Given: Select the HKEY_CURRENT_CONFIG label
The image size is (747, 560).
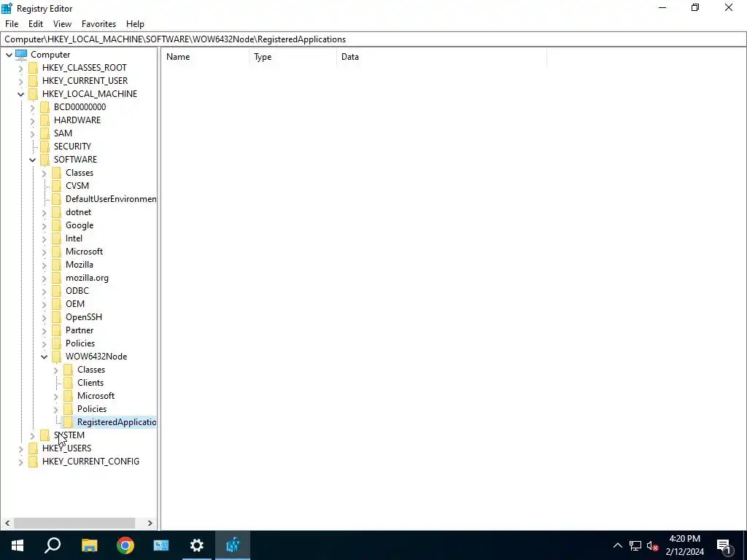Looking at the screenshot, I should pyautogui.click(x=90, y=462).
